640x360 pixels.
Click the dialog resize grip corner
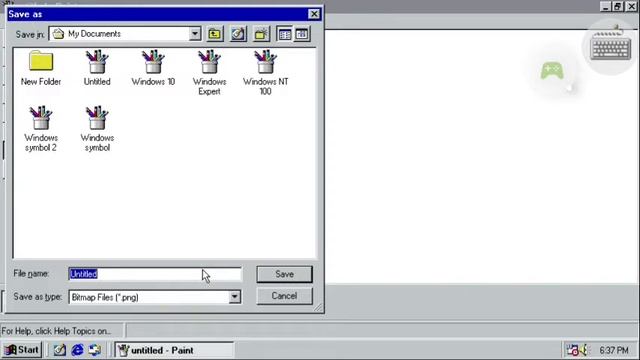click(x=318, y=308)
